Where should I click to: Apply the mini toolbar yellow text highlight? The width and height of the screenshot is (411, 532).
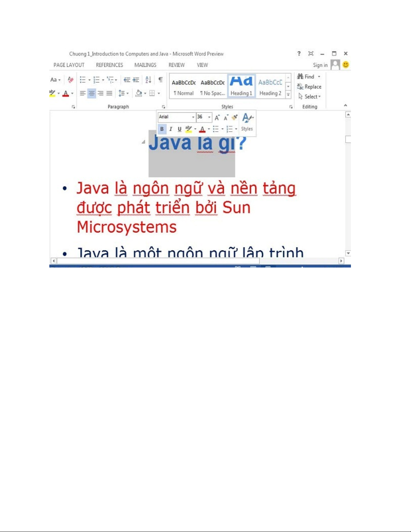(x=189, y=129)
